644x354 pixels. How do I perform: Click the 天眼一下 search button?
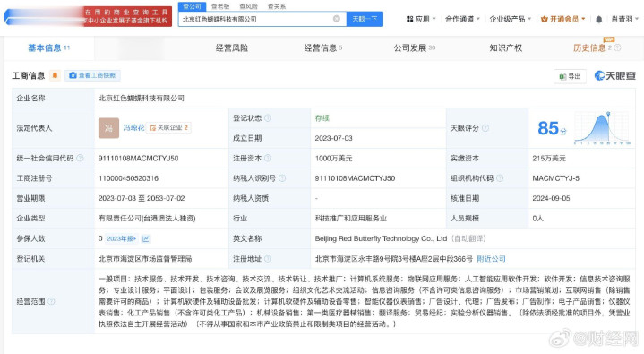tap(365, 19)
